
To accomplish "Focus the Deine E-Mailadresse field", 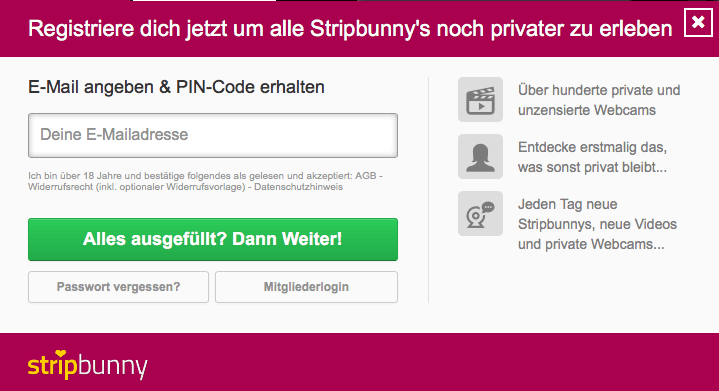I will 213,136.
